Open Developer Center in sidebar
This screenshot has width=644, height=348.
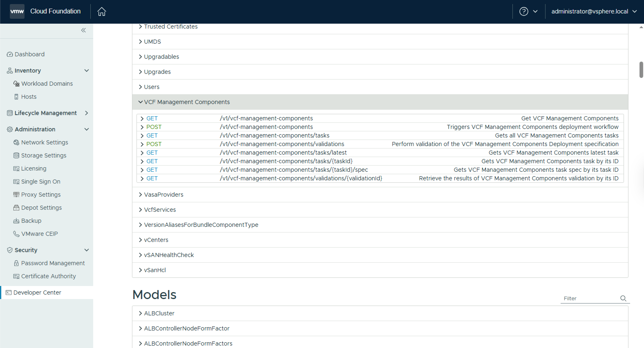coord(37,293)
